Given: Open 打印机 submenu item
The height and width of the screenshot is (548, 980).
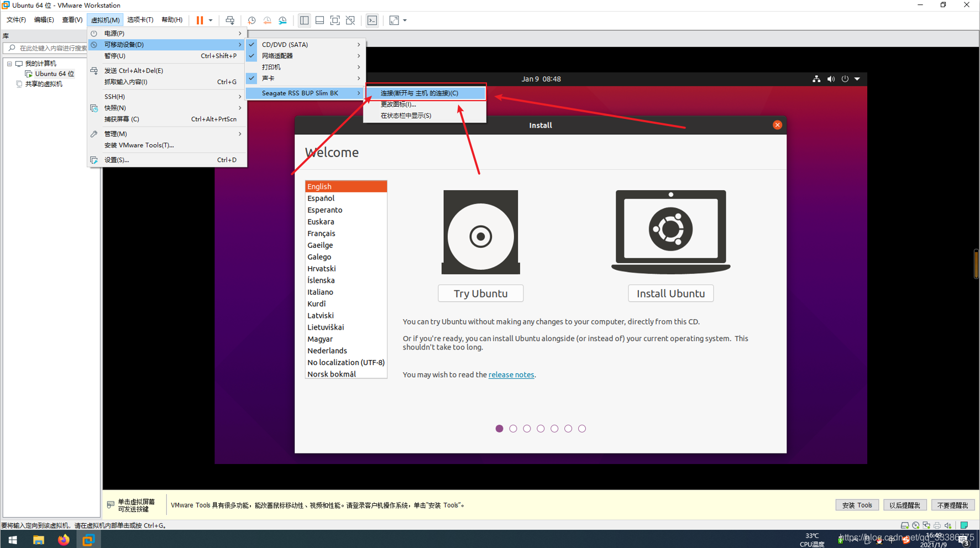Looking at the screenshot, I should pyautogui.click(x=306, y=67).
